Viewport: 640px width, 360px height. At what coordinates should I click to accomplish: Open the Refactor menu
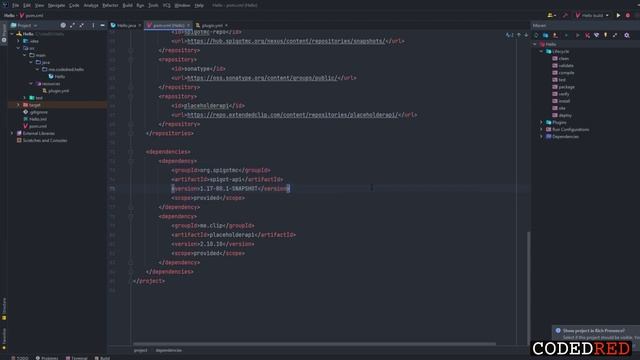(x=110, y=5)
